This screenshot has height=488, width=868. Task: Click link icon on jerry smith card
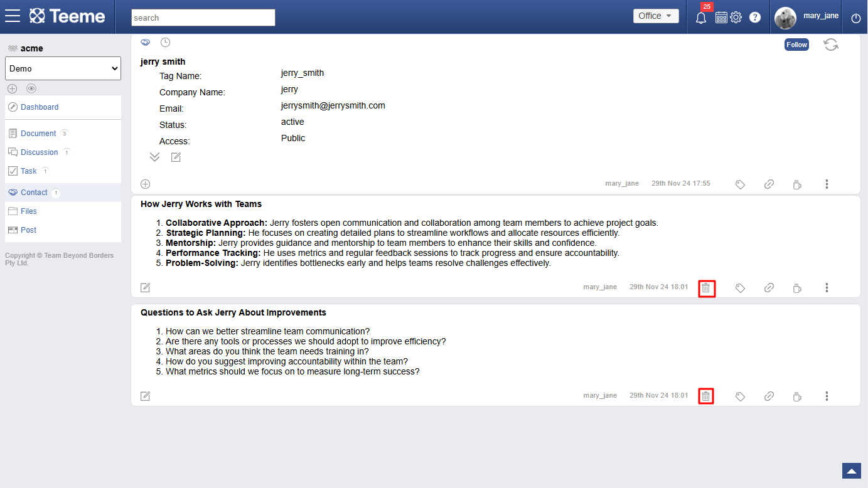pos(769,184)
